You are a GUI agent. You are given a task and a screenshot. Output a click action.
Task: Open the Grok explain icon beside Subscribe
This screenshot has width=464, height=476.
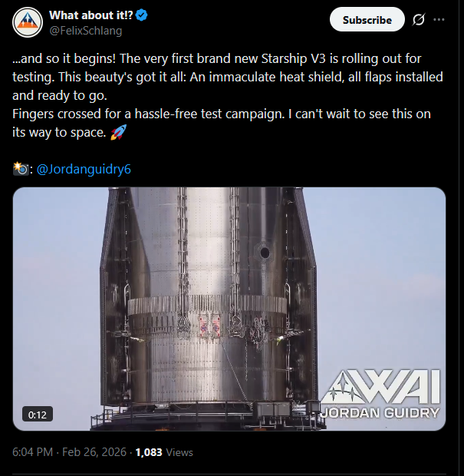419,19
